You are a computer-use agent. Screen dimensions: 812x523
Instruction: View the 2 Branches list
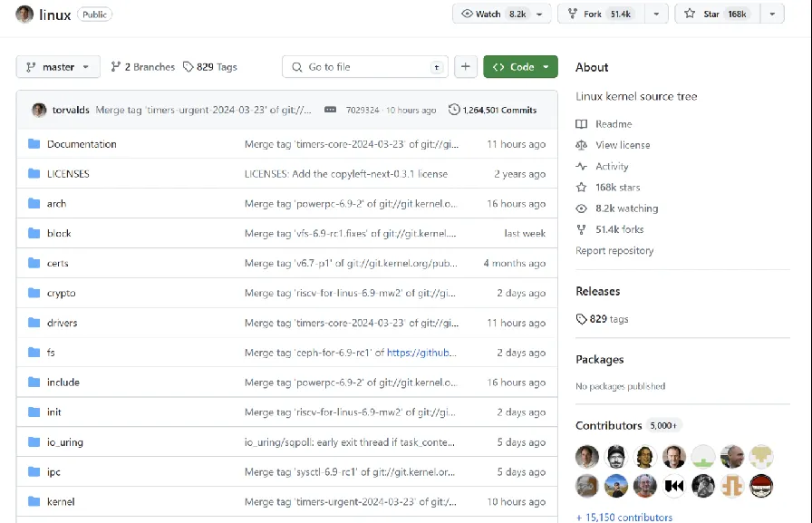point(143,67)
